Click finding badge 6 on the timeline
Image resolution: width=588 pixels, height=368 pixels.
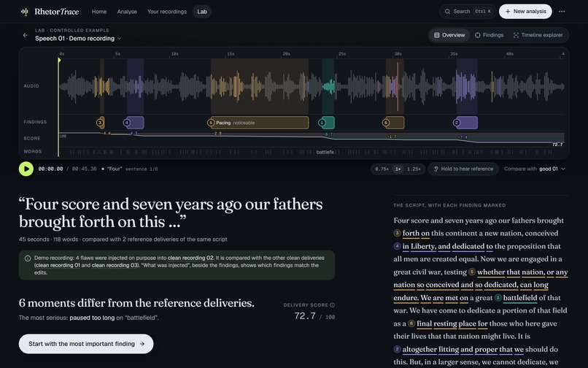(385, 123)
